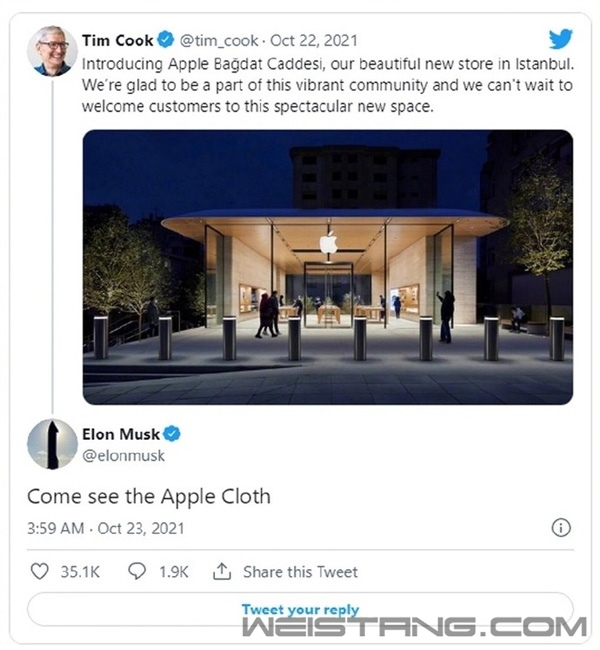Click the Twitter bird logo

[x=560, y=40]
